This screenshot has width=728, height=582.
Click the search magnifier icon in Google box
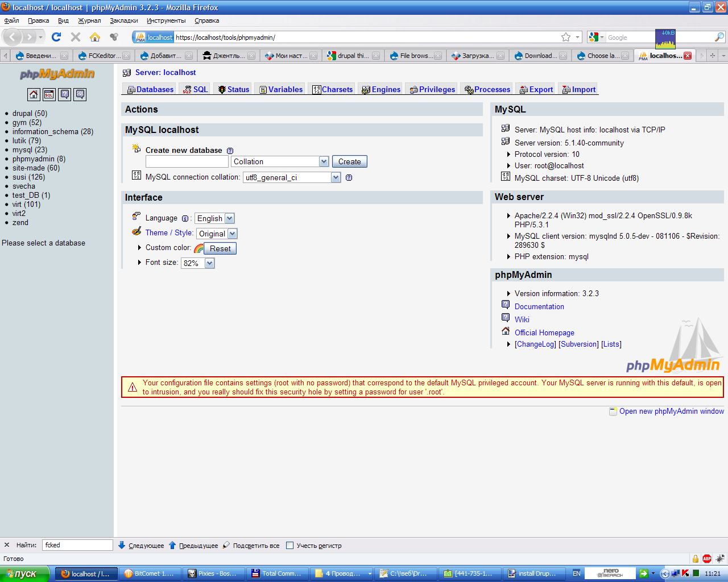pos(719,37)
